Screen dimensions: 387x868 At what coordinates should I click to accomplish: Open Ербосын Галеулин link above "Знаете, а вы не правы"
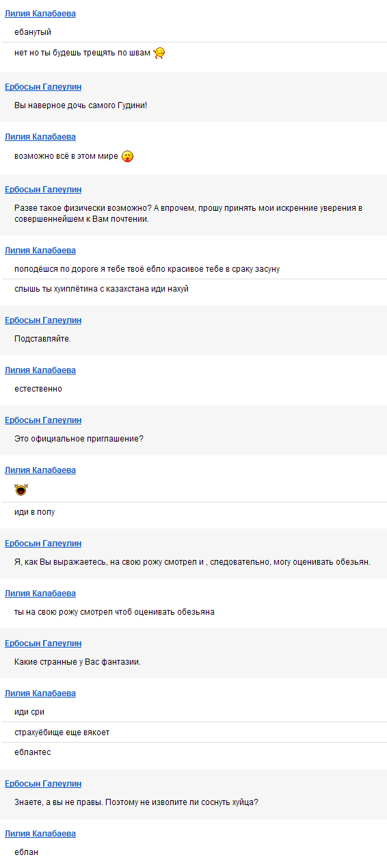tap(43, 784)
